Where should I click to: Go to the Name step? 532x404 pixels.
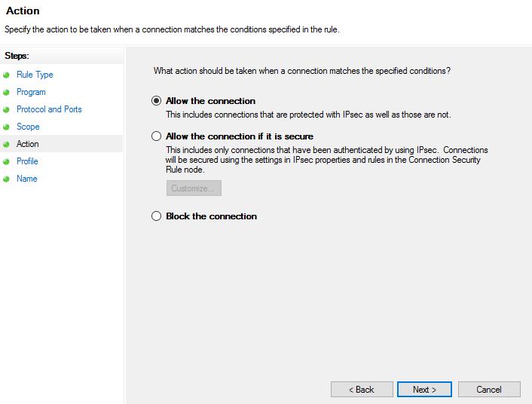[26, 179]
